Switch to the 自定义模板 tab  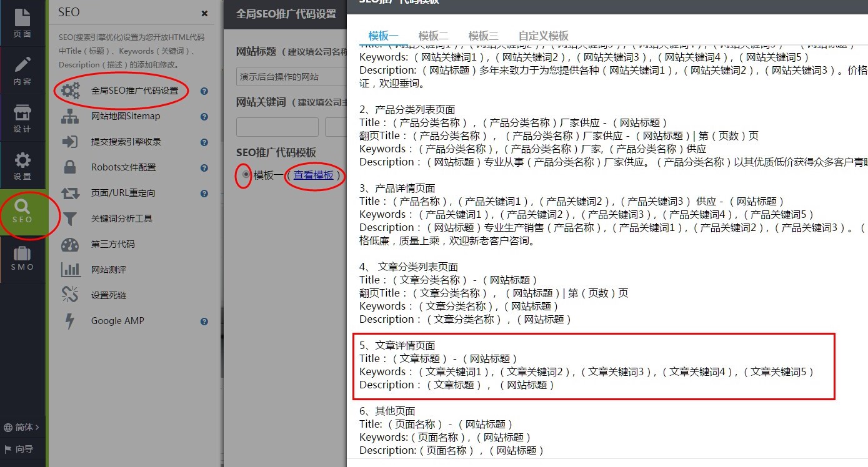coord(543,36)
